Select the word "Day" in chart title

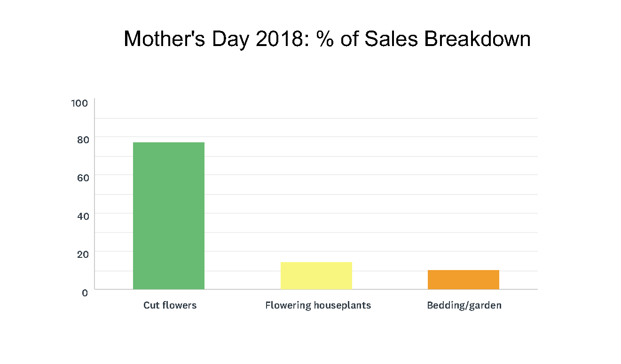tap(230, 39)
